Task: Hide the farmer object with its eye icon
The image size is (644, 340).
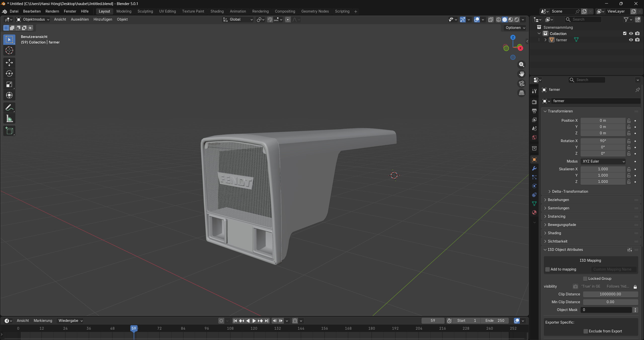Action: [x=631, y=40]
